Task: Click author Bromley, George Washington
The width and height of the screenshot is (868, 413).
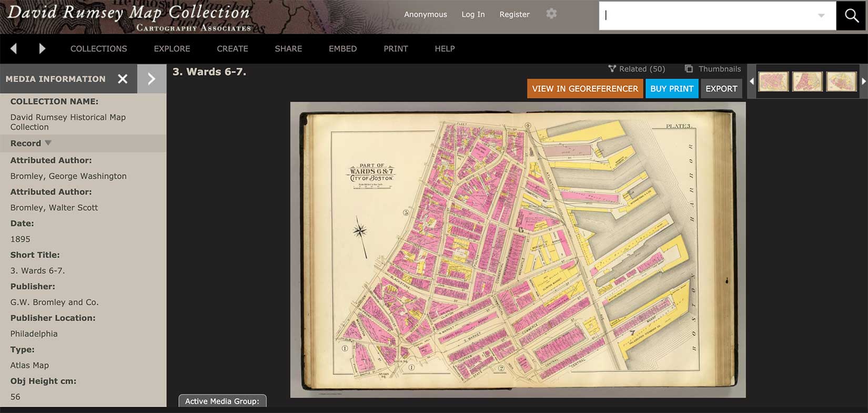Action: (68, 176)
